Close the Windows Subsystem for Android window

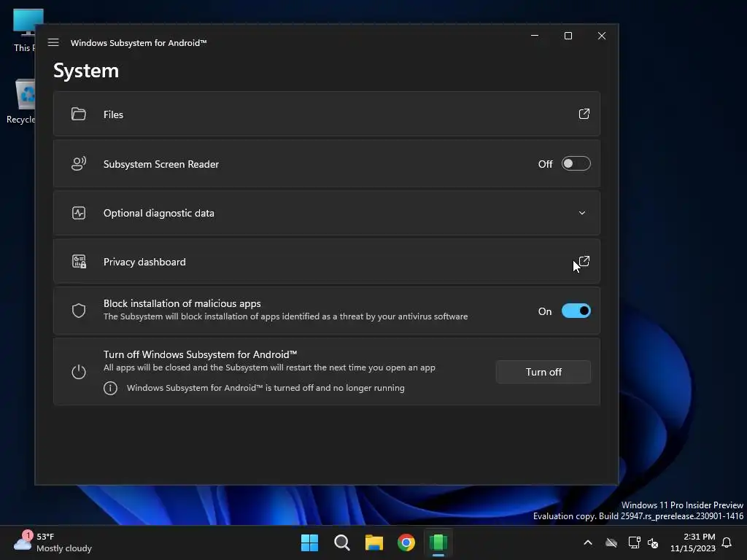coord(602,36)
